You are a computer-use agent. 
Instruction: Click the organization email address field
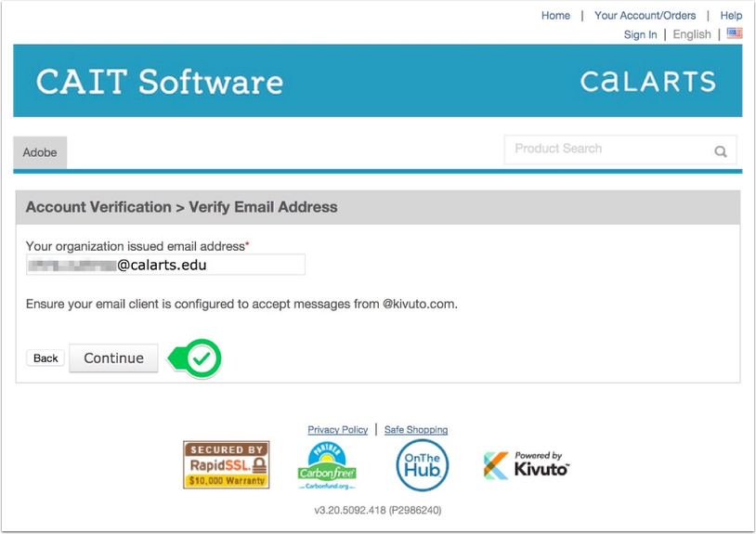pos(165,265)
